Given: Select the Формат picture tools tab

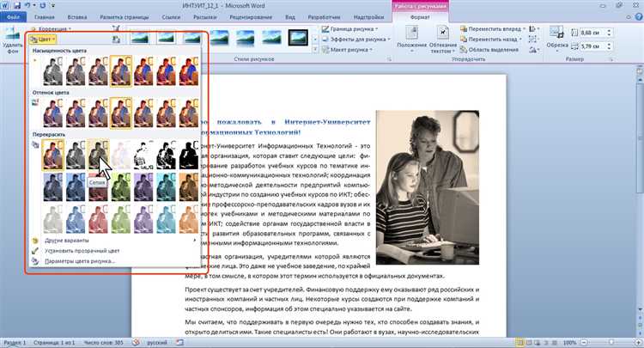Looking at the screenshot, I should (420, 17).
